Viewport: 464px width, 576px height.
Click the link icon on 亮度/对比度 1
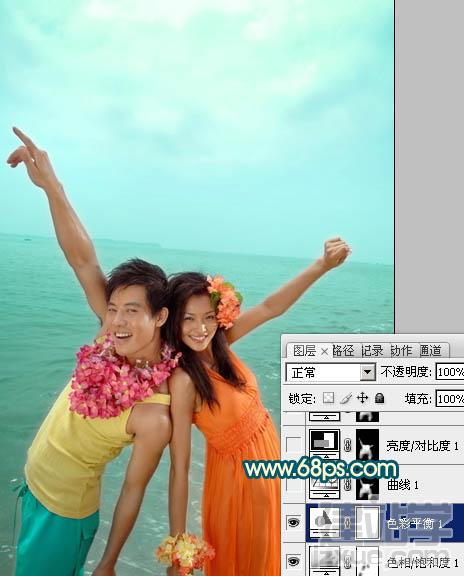pyautogui.click(x=348, y=446)
